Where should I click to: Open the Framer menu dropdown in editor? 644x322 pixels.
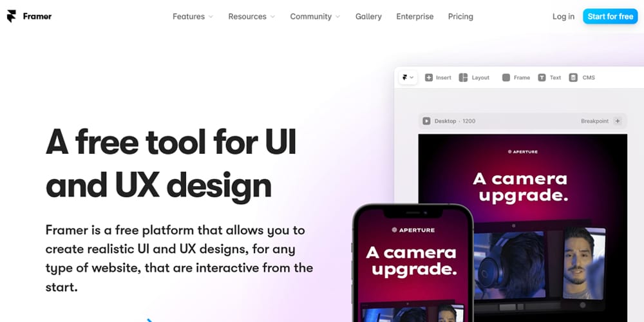tap(408, 77)
